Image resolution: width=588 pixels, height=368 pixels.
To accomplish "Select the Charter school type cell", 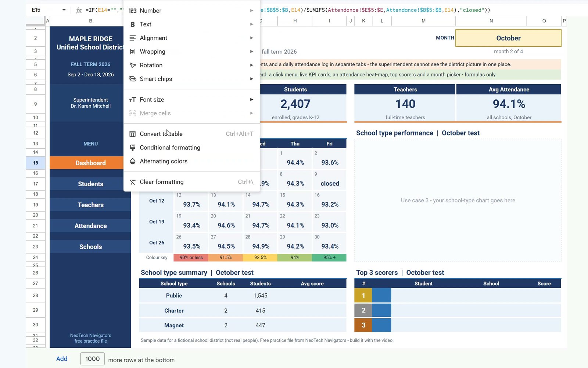I will tap(174, 311).
